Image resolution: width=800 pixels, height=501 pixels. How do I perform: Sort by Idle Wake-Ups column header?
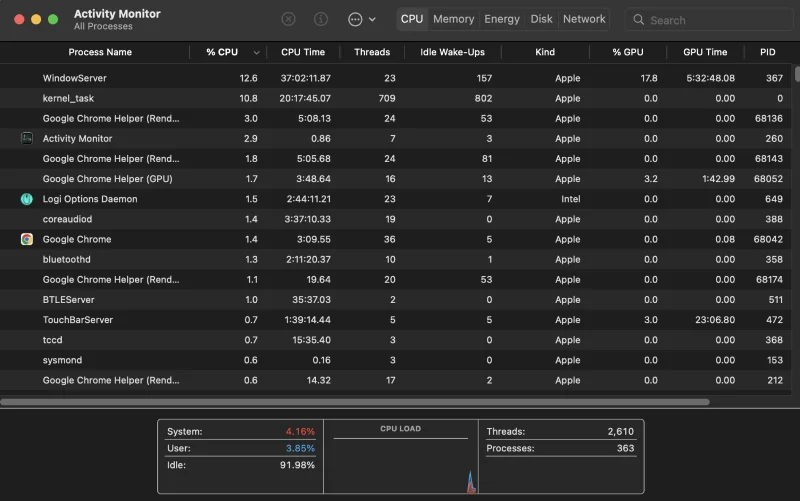453,52
